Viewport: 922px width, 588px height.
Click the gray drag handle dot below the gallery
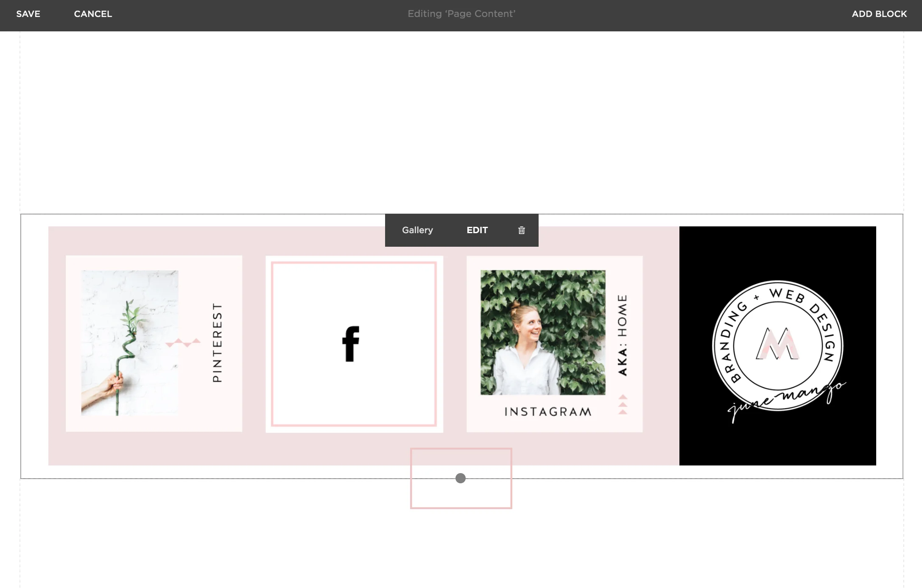click(461, 478)
